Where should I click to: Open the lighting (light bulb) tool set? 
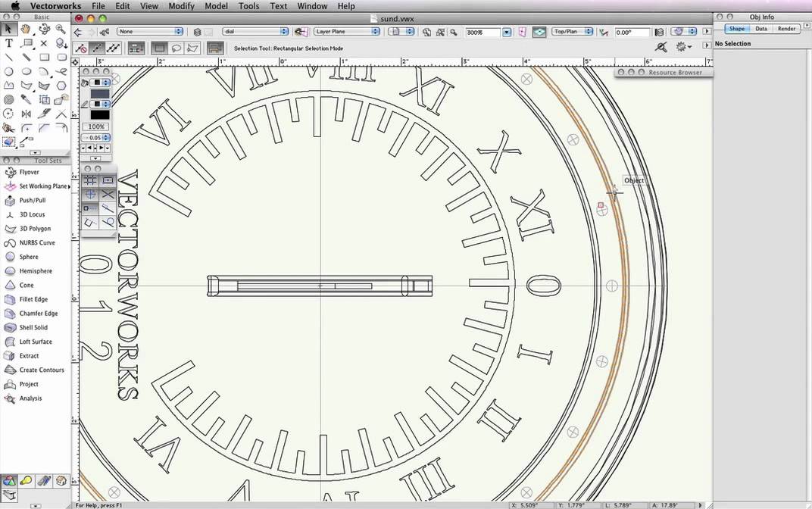pyautogui.click(x=27, y=481)
